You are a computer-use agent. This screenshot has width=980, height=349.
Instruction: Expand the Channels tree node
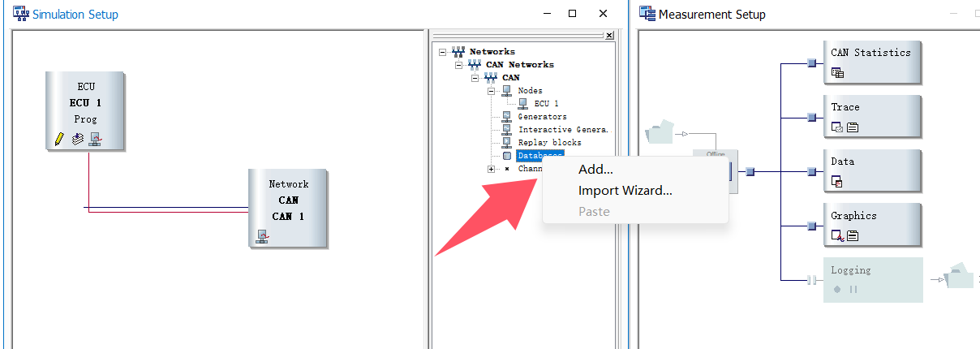491,169
